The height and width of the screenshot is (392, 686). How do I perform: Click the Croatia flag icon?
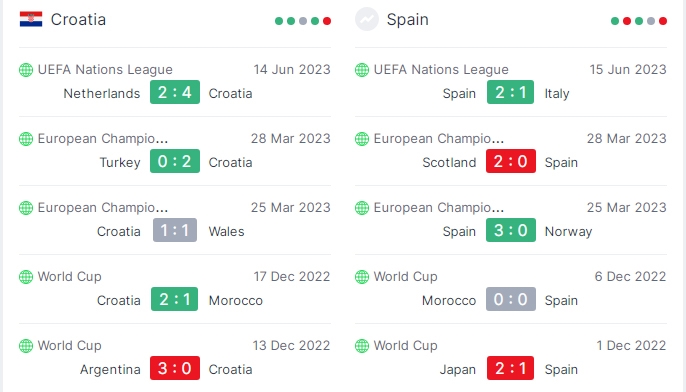[x=31, y=20]
